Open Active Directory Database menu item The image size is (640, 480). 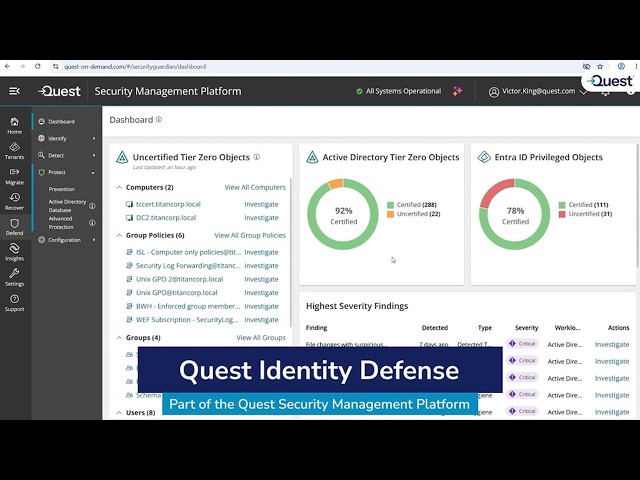(67, 206)
